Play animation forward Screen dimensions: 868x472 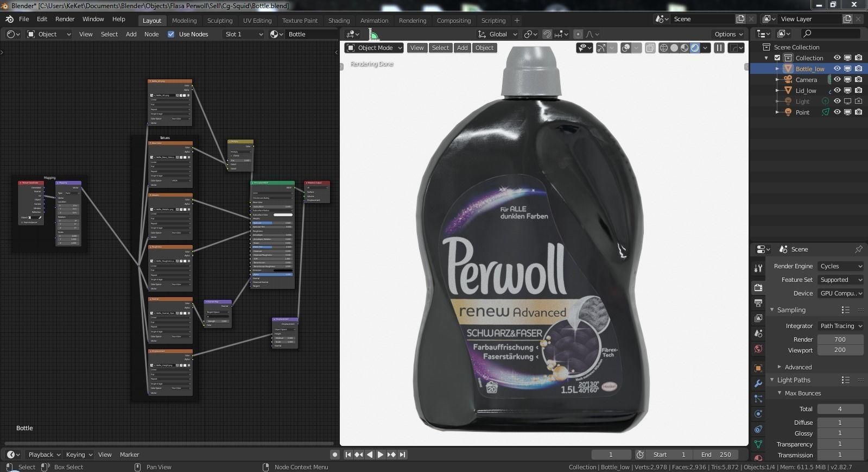381,455
